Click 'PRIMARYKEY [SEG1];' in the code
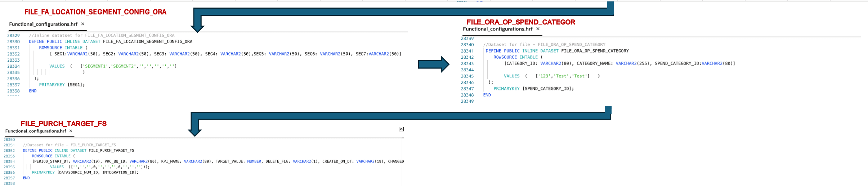The image size is (868, 191). click(x=62, y=85)
